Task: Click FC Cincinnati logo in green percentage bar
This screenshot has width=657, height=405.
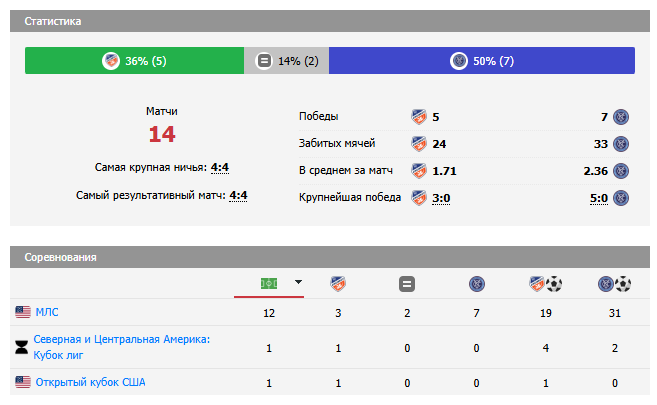Action: click(111, 61)
